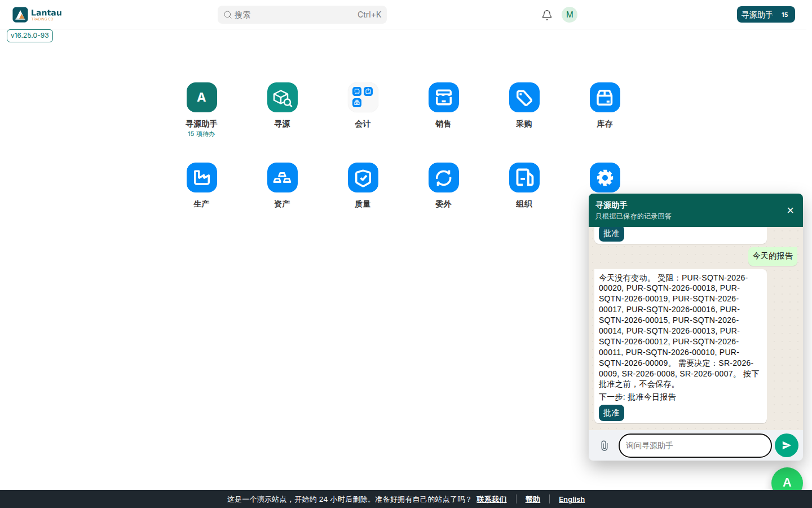
Task: Open the M user avatar menu
Action: pos(570,15)
